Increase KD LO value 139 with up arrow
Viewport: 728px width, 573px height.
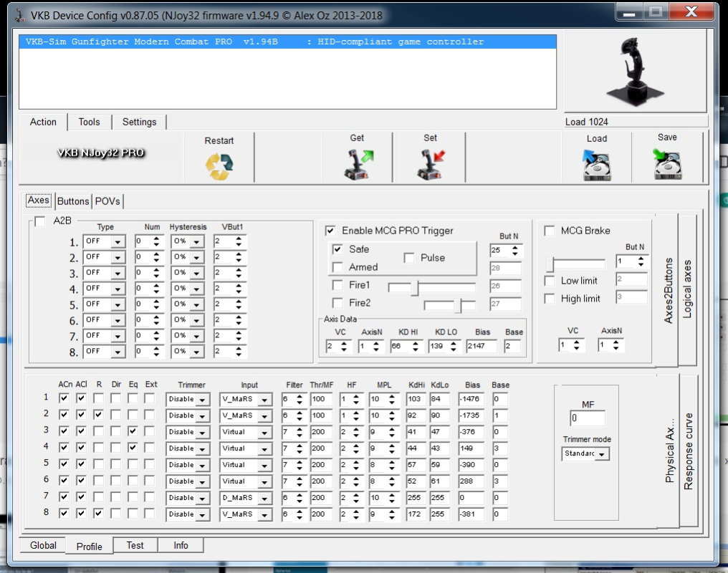pyautogui.click(x=453, y=343)
